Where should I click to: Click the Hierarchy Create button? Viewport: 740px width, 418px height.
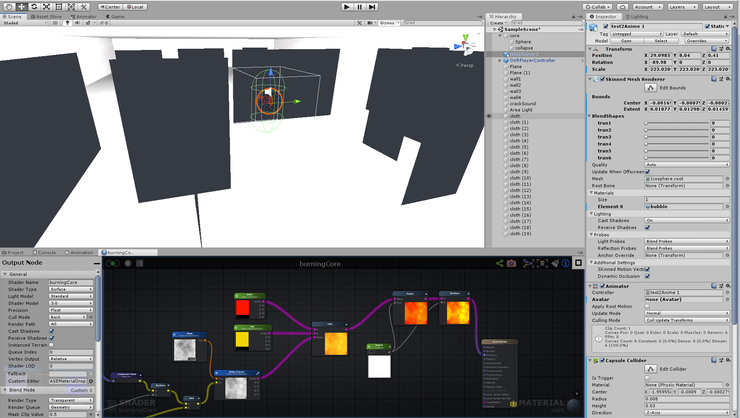[x=497, y=23]
